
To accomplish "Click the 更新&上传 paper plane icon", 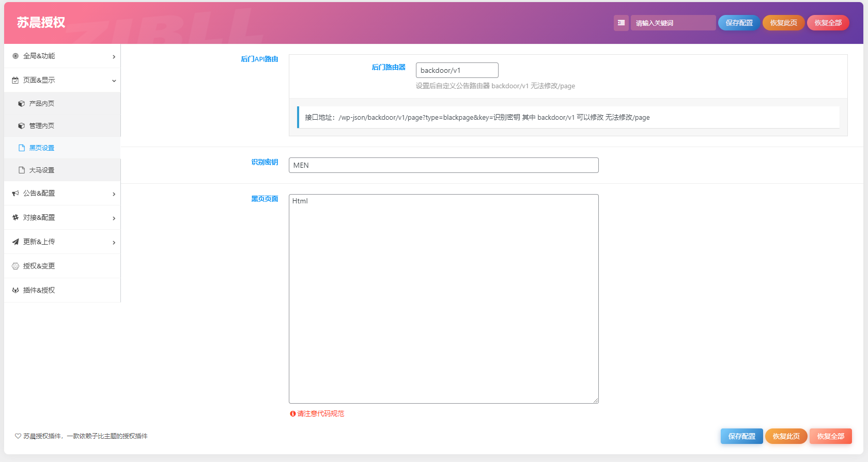I will pyautogui.click(x=16, y=242).
